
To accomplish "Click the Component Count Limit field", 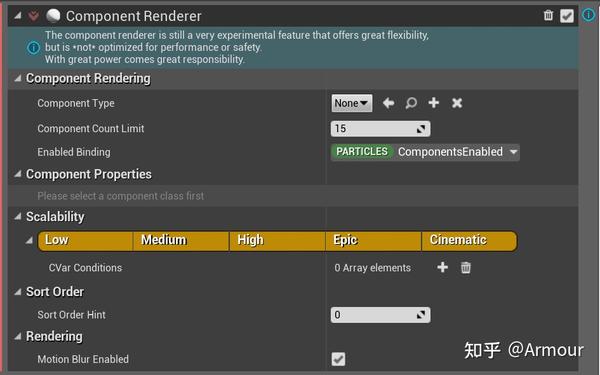I will pyautogui.click(x=380, y=129).
